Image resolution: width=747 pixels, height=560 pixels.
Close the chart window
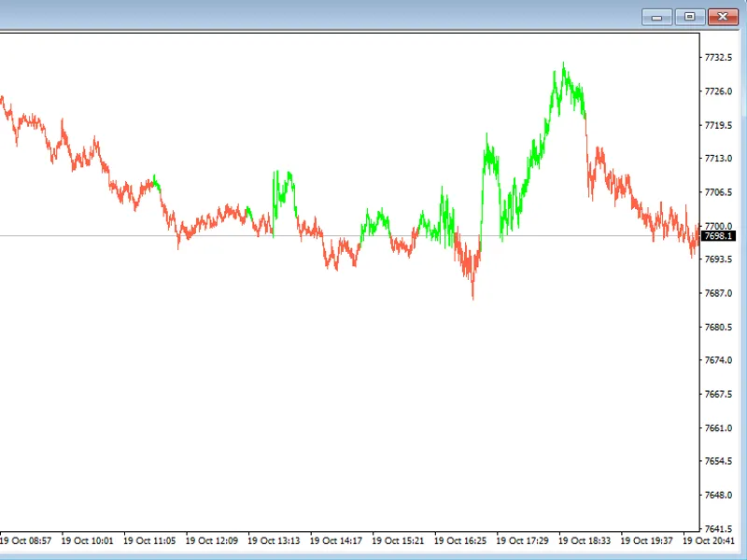point(723,17)
